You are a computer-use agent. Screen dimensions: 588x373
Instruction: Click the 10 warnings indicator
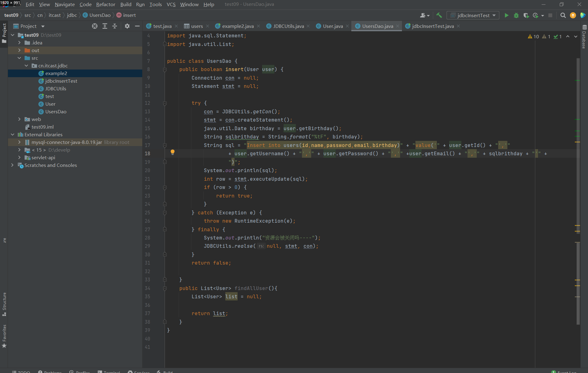pos(533,36)
